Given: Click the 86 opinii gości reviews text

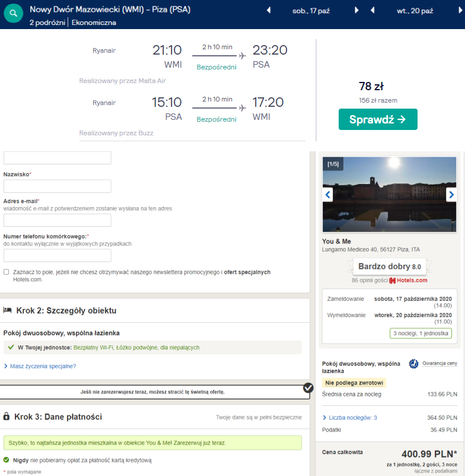Looking at the screenshot, I should tap(370, 280).
